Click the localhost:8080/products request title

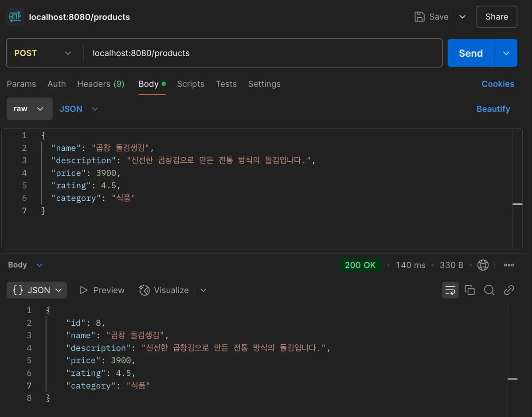pyautogui.click(x=79, y=17)
